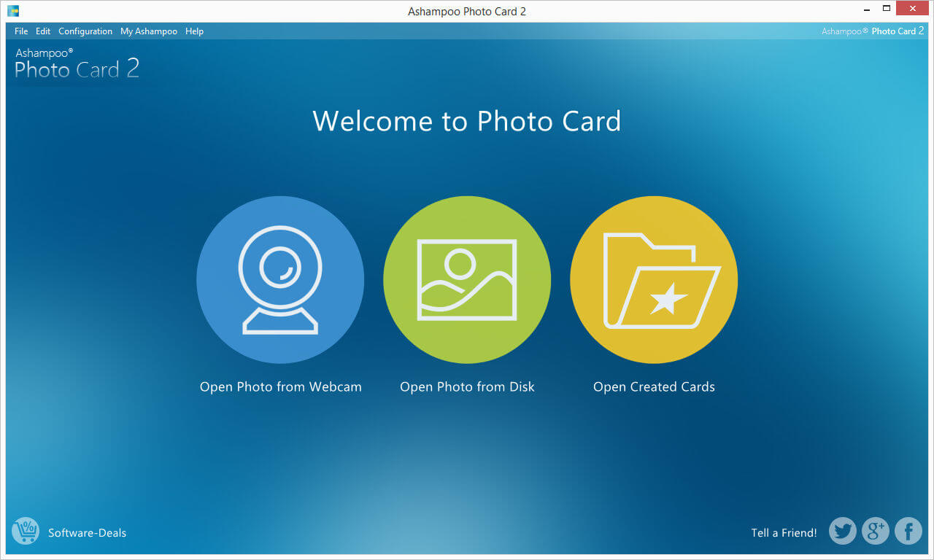Open the My Ashampoo menu
Image resolution: width=934 pixels, height=560 pixels.
click(x=149, y=31)
